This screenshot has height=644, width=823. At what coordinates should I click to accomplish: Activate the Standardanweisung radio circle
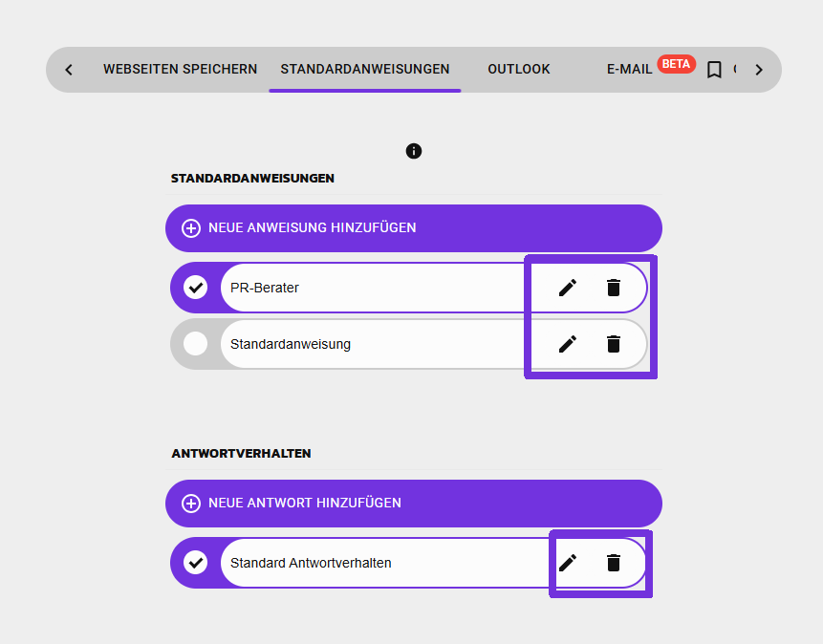tap(196, 344)
